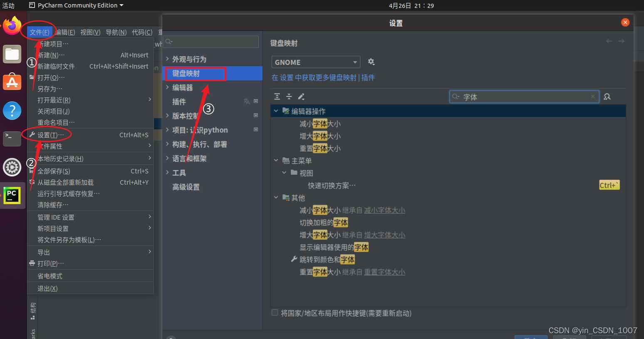Open the Files app in dock

click(x=12, y=54)
